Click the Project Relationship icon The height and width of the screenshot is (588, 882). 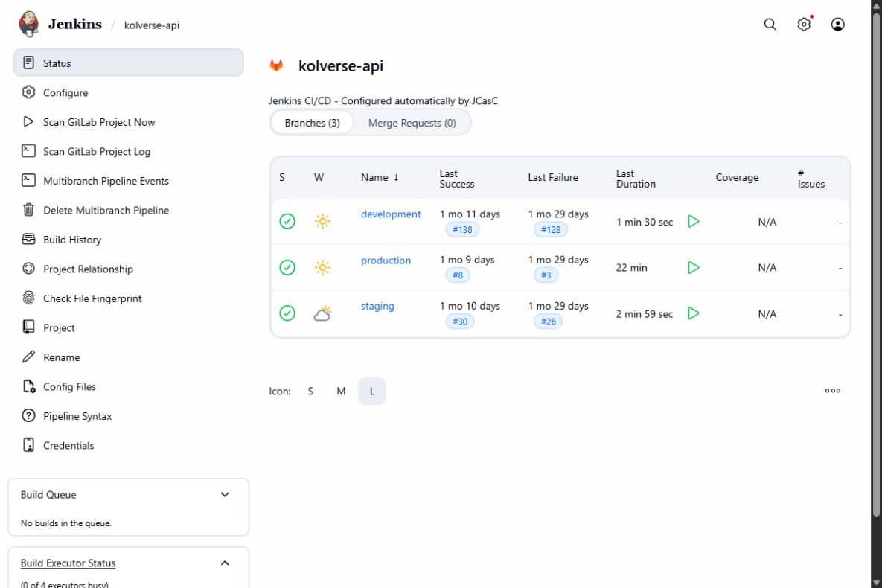29,268
